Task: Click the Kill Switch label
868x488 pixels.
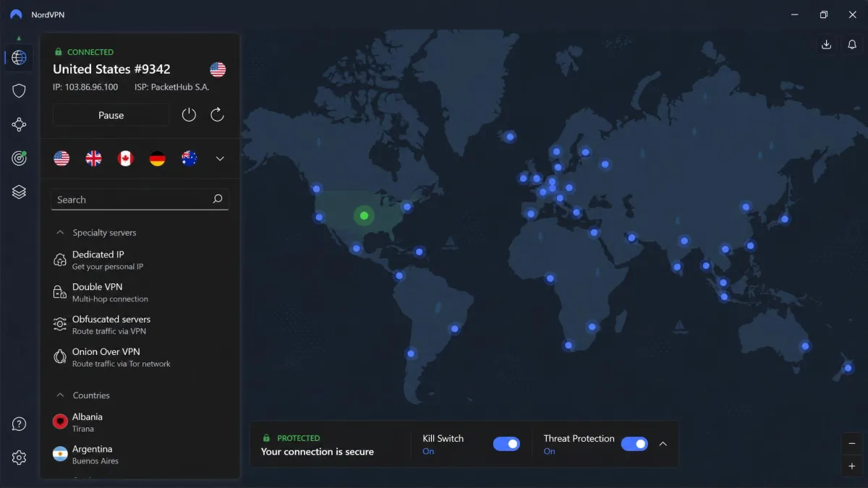Action: (x=443, y=438)
